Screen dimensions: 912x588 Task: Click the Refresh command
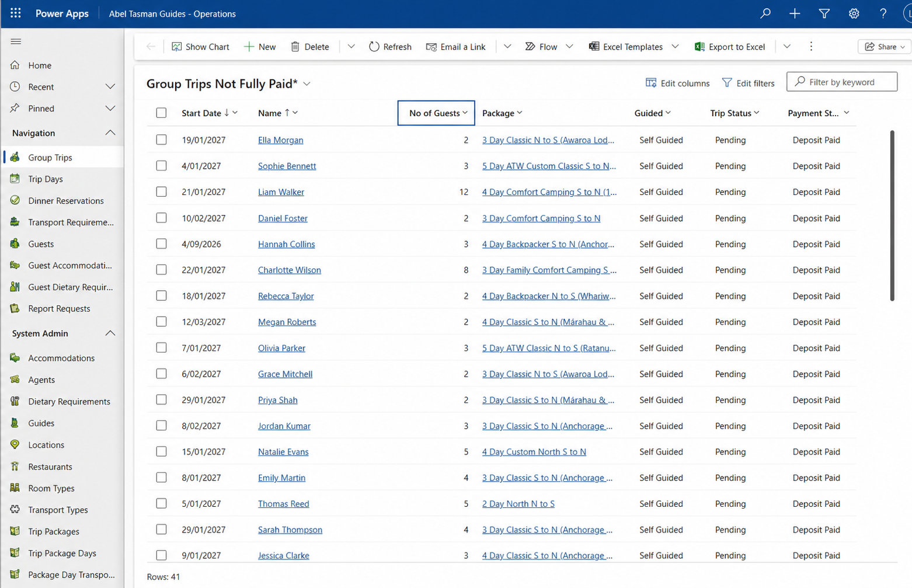click(390, 47)
